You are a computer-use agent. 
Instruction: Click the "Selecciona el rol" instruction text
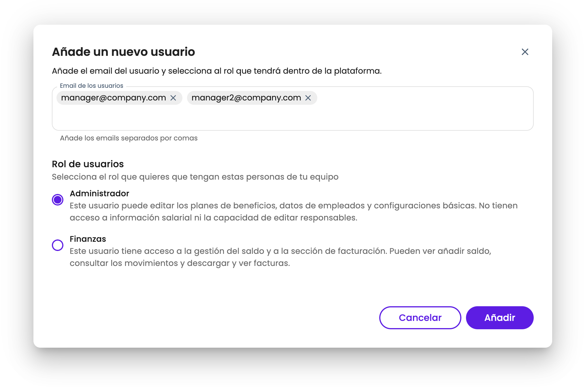pyautogui.click(x=195, y=177)
